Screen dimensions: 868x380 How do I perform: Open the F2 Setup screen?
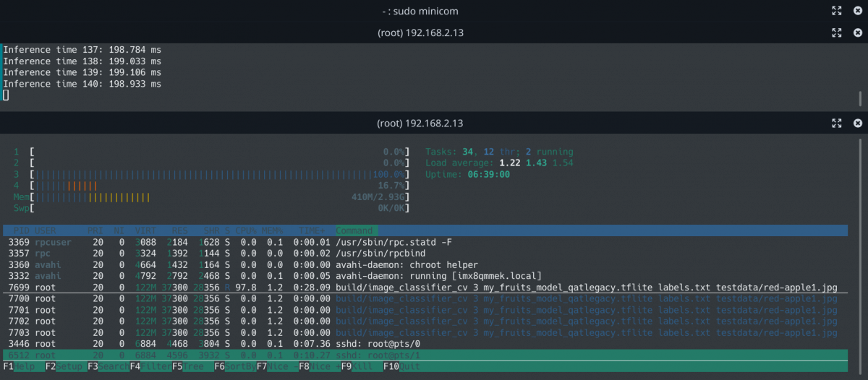pyautogui.click(x=61, y=366)
